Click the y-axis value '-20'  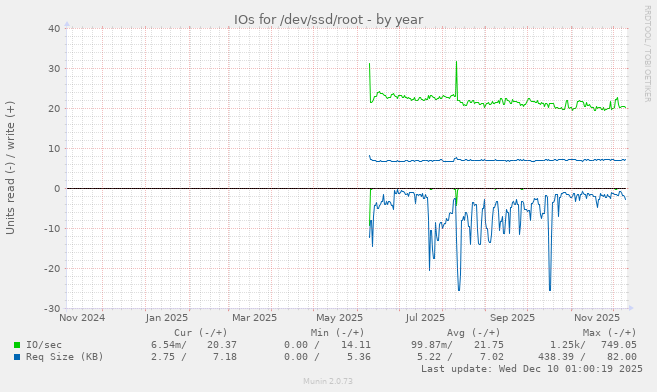tap(52, 268)
